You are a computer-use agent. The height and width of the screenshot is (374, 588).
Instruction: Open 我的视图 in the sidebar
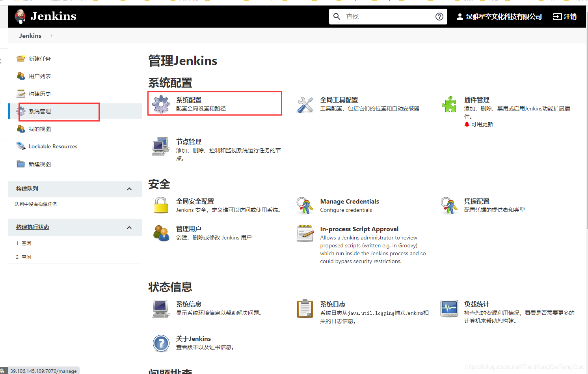click(x=40, y=129)
